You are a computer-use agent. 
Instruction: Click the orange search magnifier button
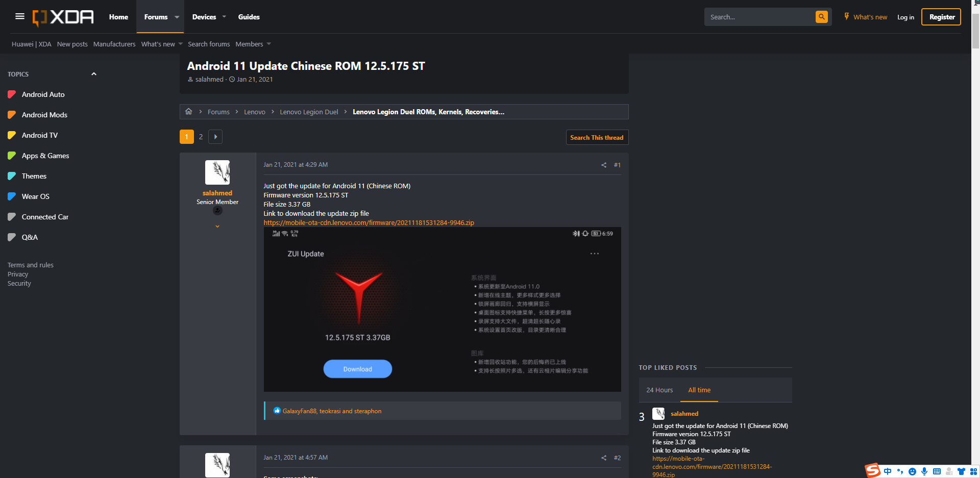pos(821,17)
